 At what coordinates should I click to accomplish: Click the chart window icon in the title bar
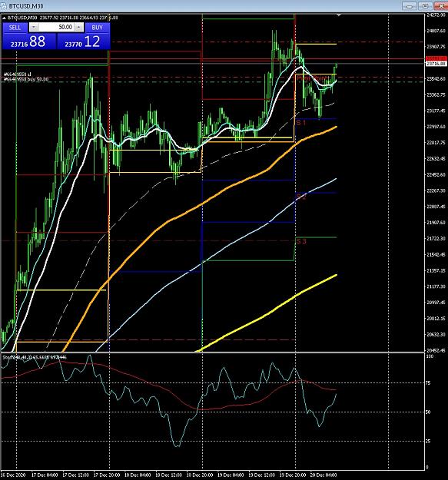pos(4,6)
